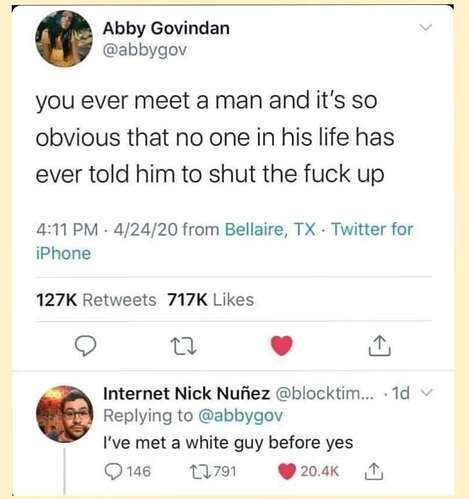Open share icon under main tweet

point(379,346)
